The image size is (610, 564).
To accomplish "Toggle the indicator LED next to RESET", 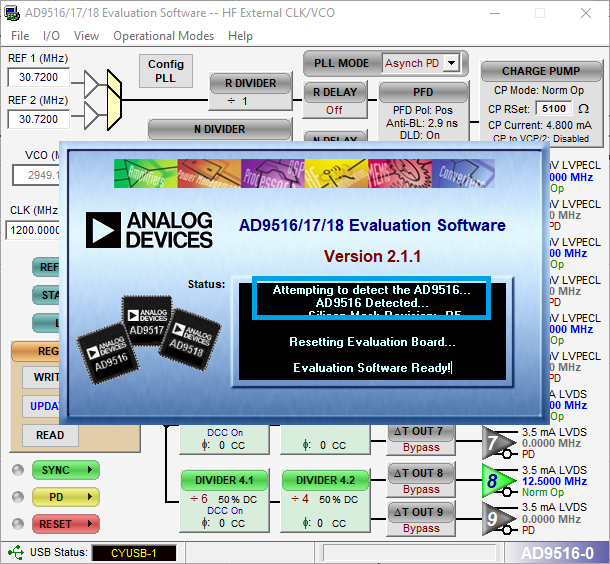I will (18, 524).
